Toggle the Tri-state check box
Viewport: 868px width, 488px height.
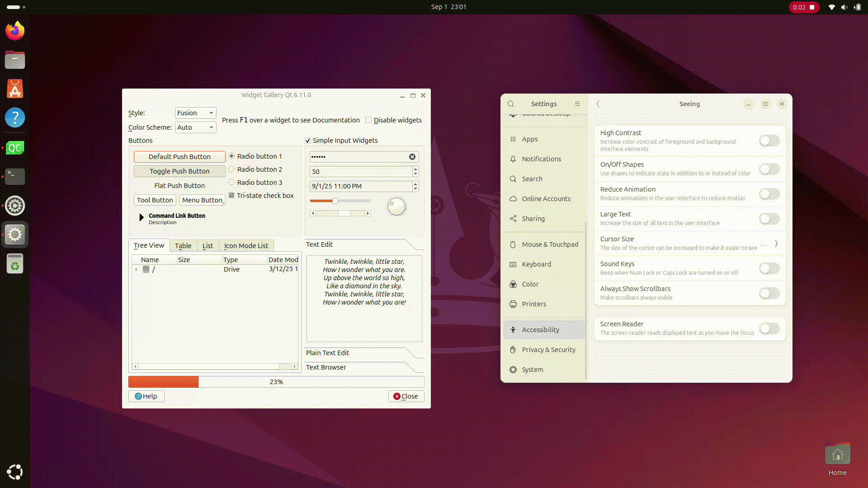click(x=232, y=195)
